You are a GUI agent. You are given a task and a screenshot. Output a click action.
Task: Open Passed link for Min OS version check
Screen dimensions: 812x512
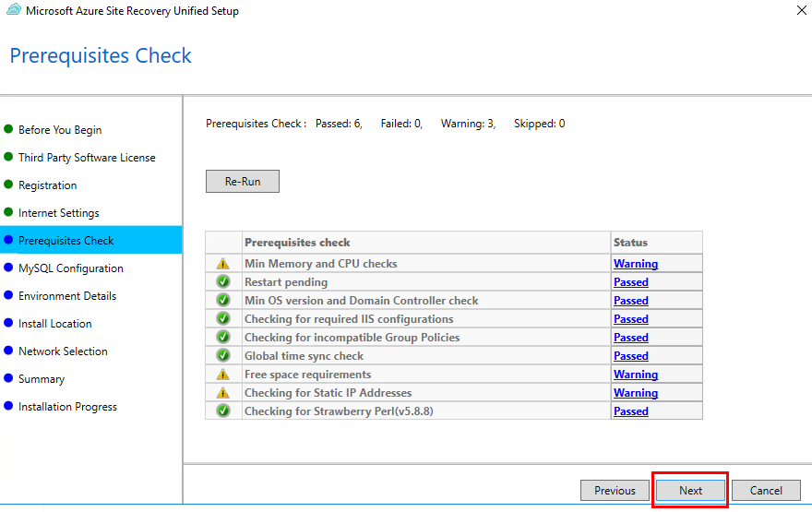coord(631,300)
